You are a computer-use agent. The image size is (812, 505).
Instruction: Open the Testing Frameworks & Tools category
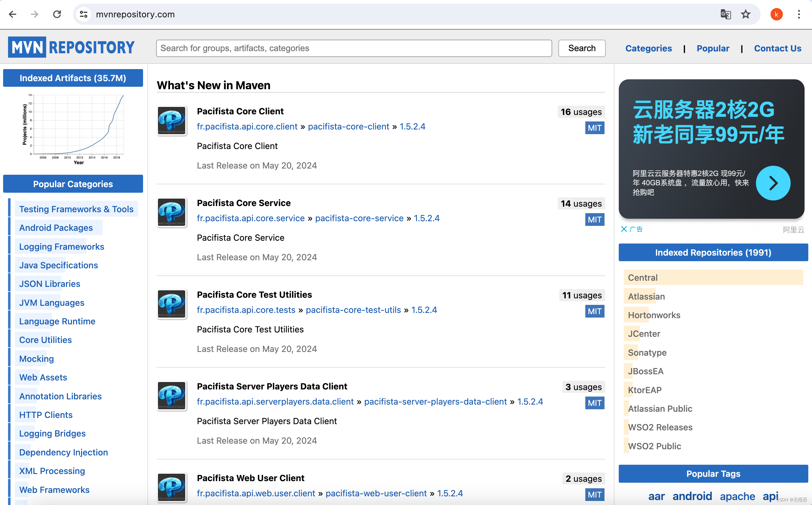[x=76, y=209]
